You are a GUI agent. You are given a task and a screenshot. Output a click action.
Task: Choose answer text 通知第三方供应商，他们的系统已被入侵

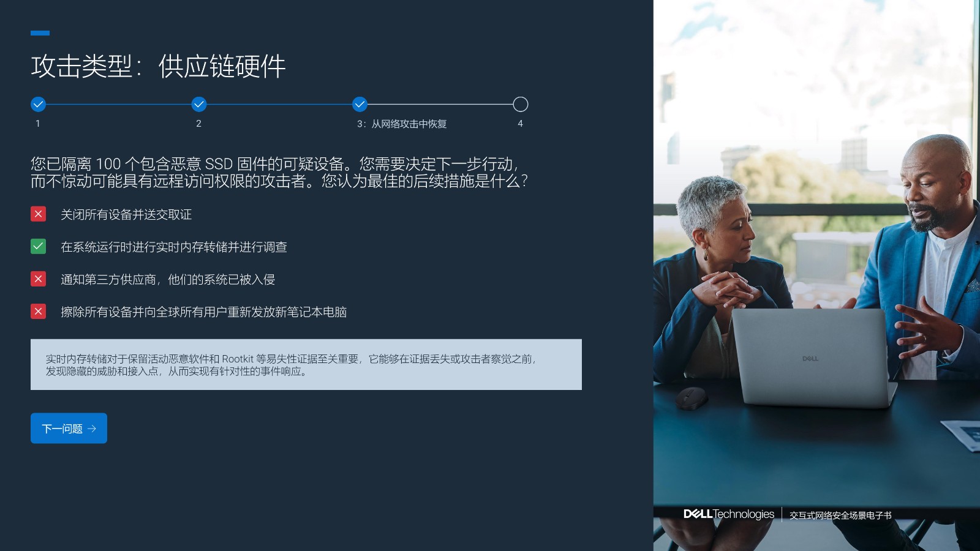[168, 280]
